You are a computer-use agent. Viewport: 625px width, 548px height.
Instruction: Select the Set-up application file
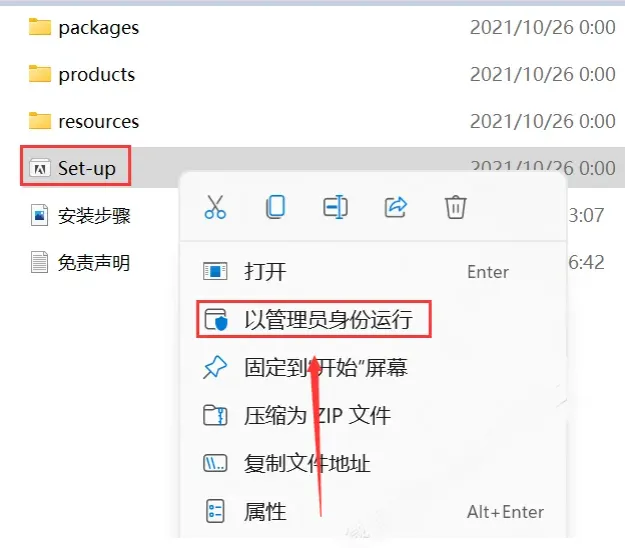pyautogui.click(x=73, y=168)
